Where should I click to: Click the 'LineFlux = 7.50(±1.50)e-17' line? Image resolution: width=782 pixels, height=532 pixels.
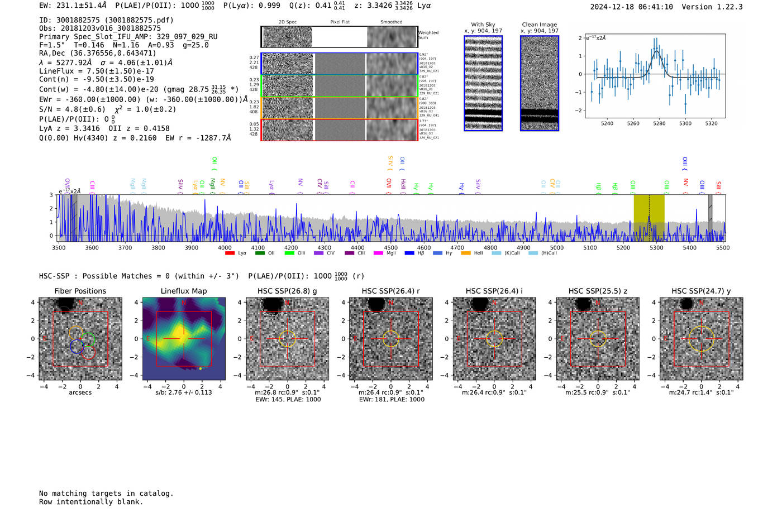(x=97, y=71)
